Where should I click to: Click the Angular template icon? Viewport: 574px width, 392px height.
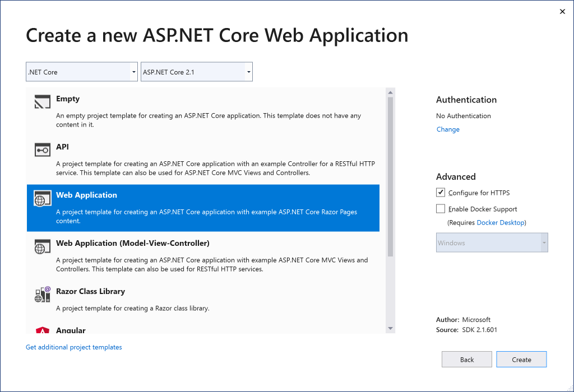43,330
